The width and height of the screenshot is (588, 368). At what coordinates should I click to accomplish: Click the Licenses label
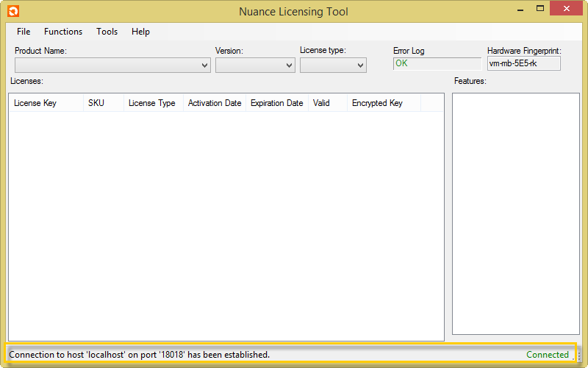(26, 81)
